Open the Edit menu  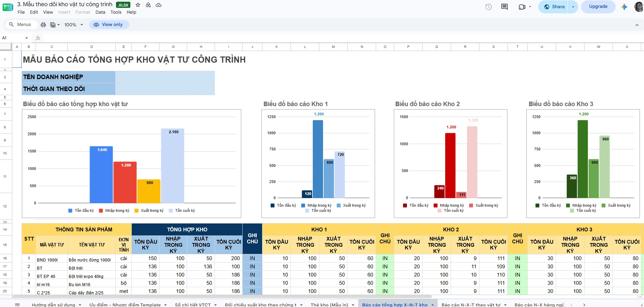click(x=34, y=12)
